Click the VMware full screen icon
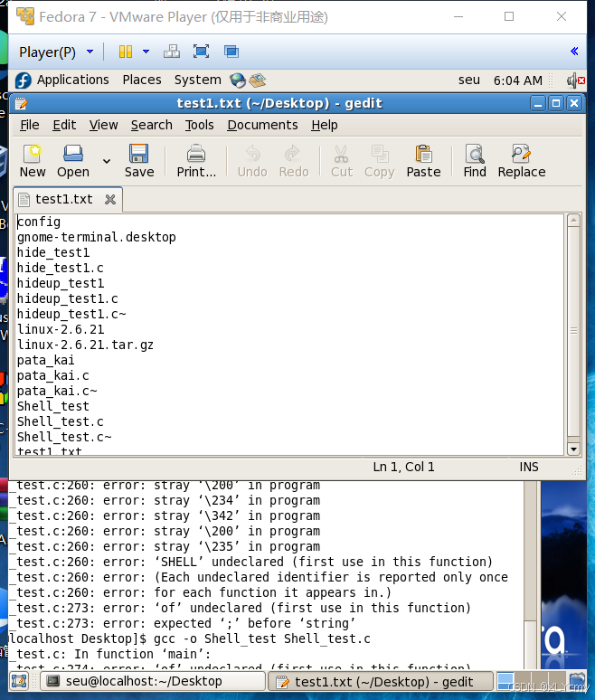Image resolution: width=595 pixels, height=700 pixels. click(201, 52)
